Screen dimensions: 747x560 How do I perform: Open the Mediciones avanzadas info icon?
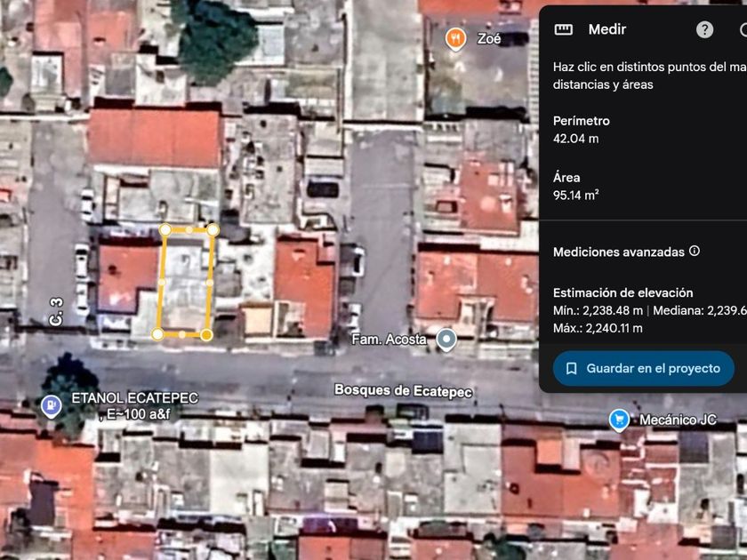point(695,251)
